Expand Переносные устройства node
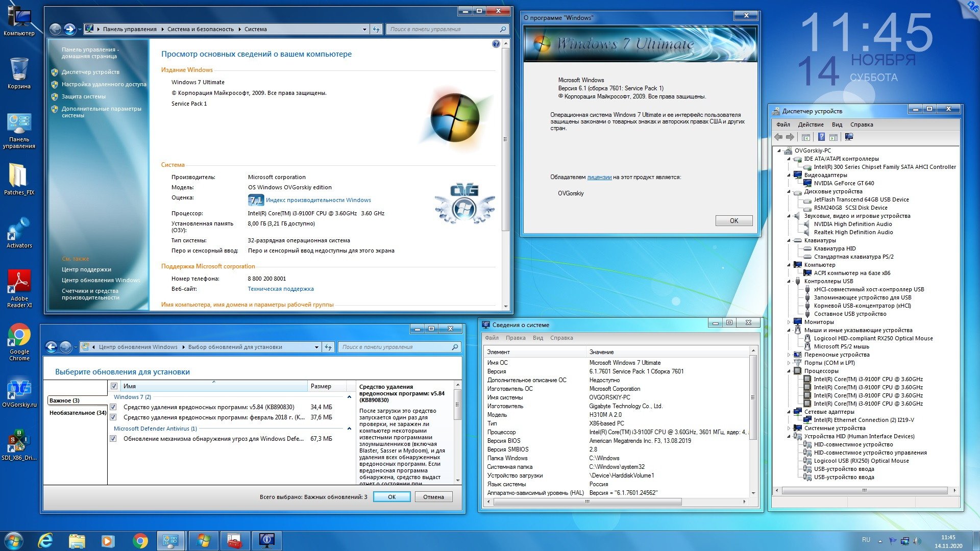980x551 pixels. pos(789,355)
